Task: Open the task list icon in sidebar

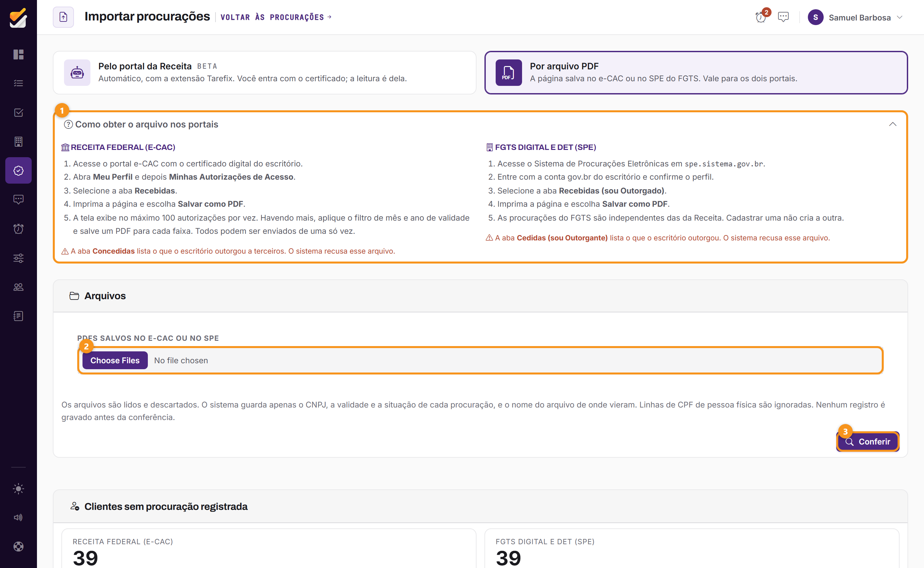Action: [18, 84]
